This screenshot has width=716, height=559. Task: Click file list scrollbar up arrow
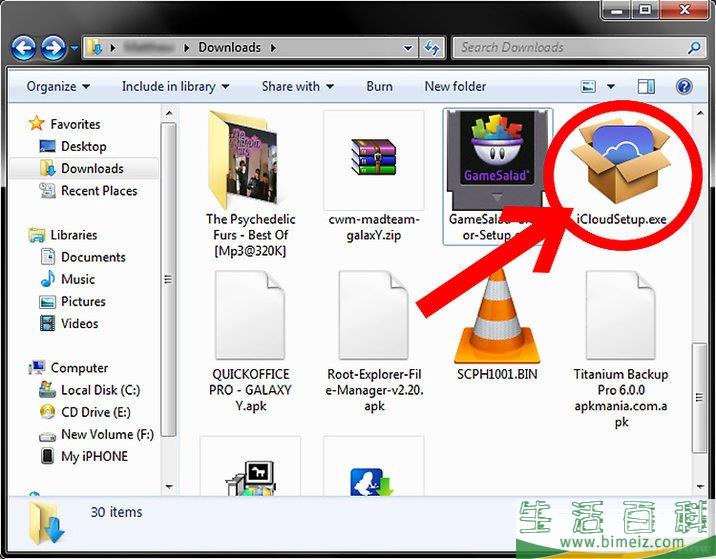pyautogui.click(x=700, y=112)
